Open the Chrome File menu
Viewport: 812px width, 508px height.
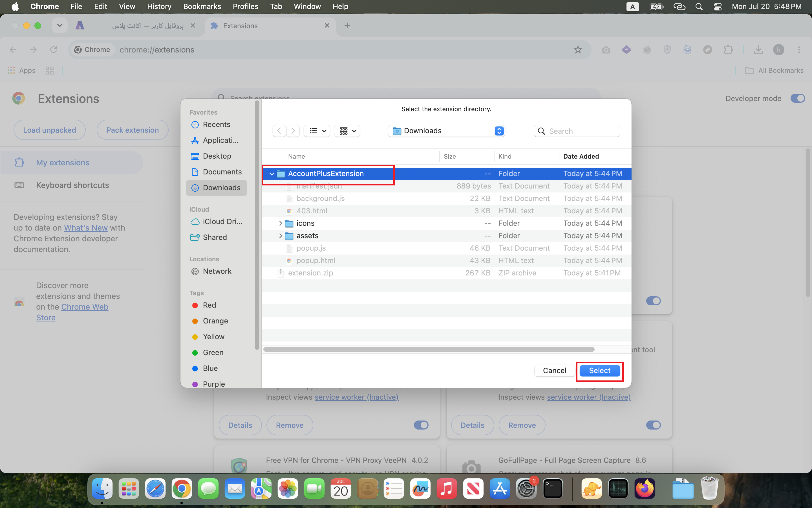tap(76, 7)
